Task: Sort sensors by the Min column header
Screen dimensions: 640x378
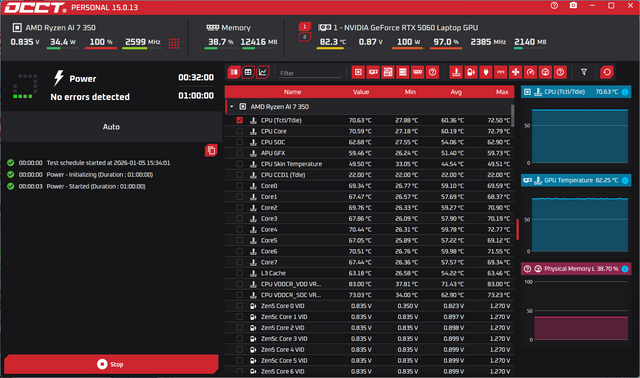Action: (x=410, y=92)
